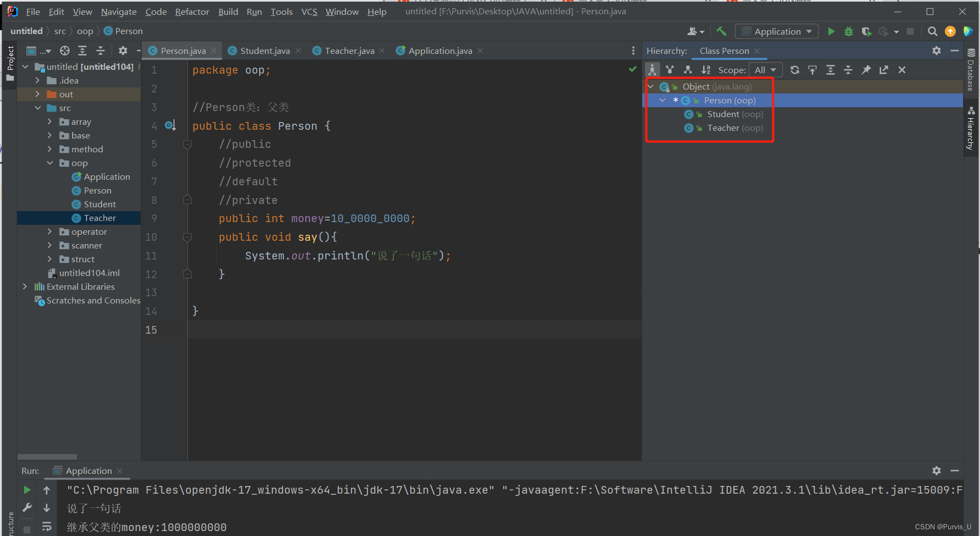Viewport: 980px width, 536px height.
Task: Switch to Student.java tab
Action: tap(264, 51)
